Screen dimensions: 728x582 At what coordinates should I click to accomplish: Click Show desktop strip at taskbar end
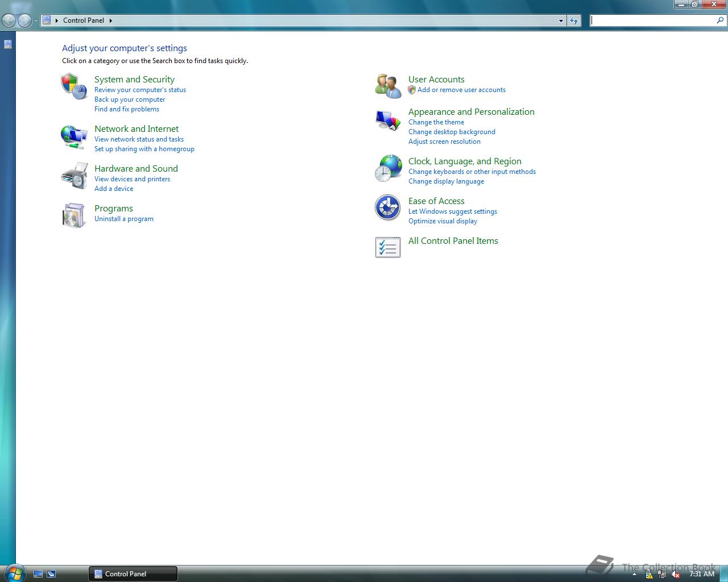(x=723, y=574)
